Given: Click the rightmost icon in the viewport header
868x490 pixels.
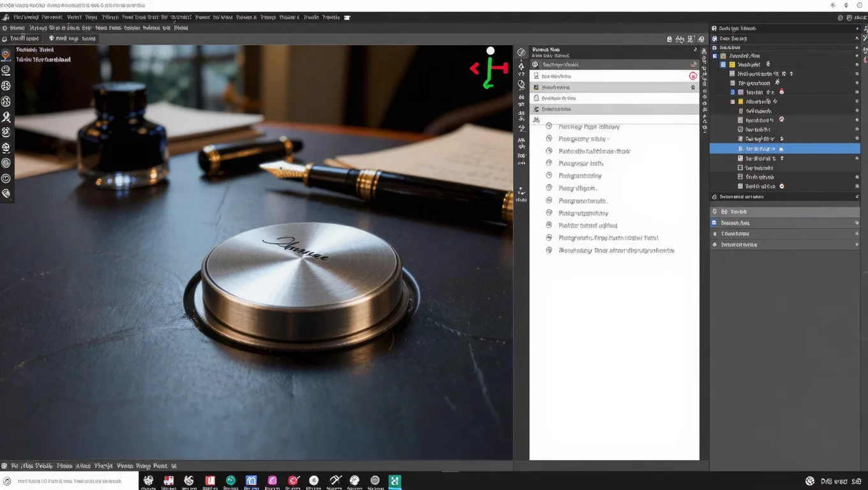Looking at the screenshot, I should click(x=701, y=39).
